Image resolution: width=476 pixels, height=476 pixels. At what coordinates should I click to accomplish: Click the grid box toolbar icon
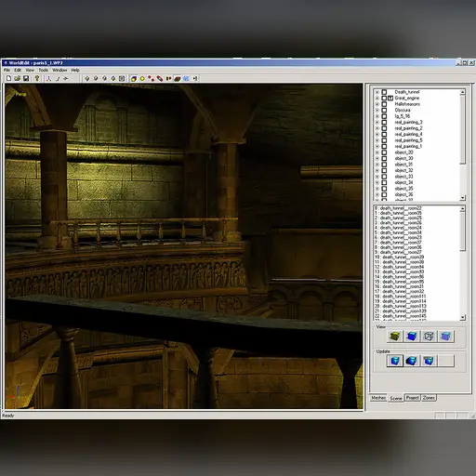click(122, 79)
